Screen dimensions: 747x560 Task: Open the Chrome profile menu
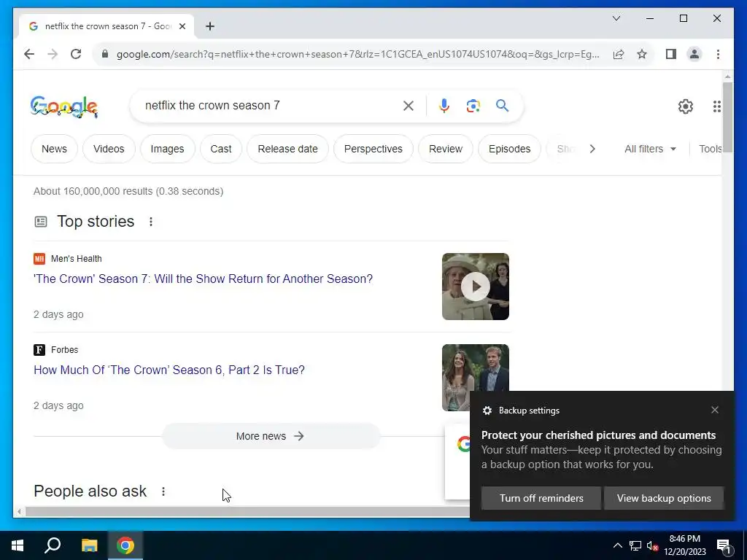tap(694, 54)
